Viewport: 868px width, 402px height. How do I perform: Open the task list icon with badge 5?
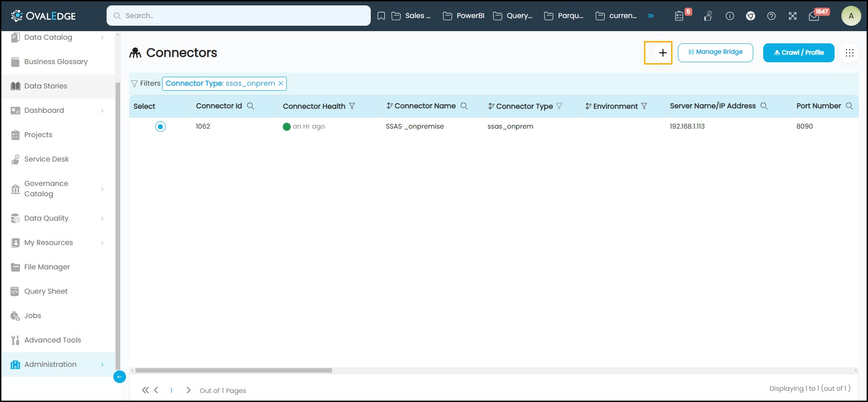(x=679, y=16)
